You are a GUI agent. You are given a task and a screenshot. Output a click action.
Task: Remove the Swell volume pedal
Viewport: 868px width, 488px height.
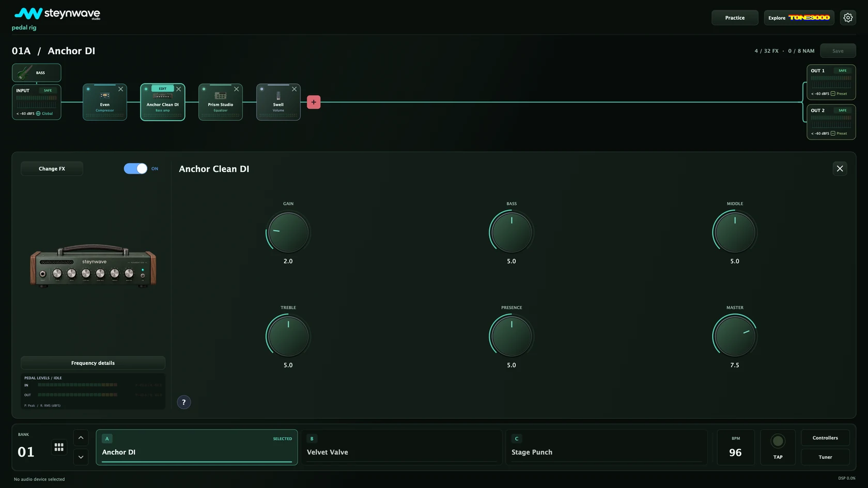point(295,89)
